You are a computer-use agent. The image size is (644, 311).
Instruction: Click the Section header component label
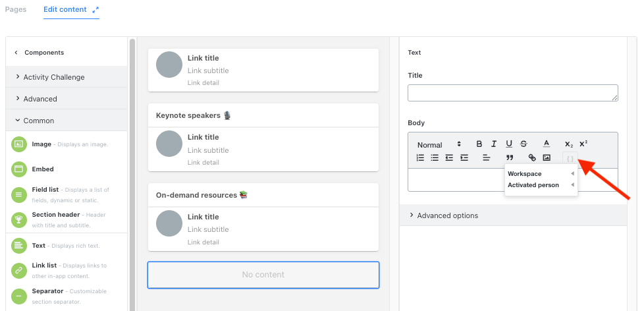pyautogui.click(x=56, y=214)
